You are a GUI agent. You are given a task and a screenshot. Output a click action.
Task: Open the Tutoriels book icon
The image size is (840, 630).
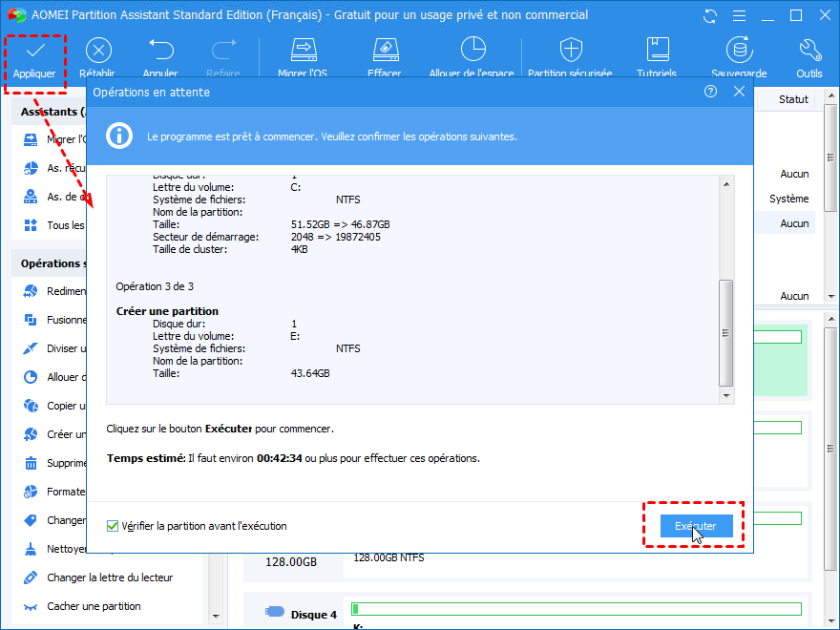click(658, 50)
